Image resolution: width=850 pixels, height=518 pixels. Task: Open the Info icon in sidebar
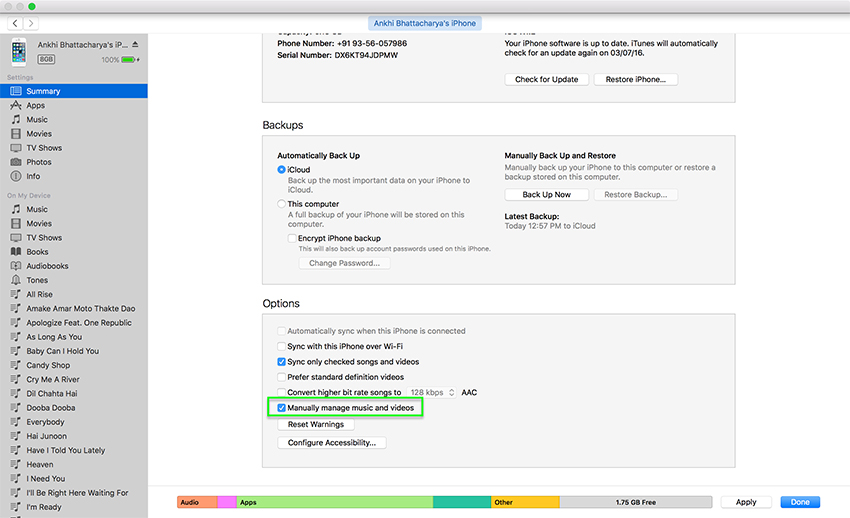click(16, 176)
